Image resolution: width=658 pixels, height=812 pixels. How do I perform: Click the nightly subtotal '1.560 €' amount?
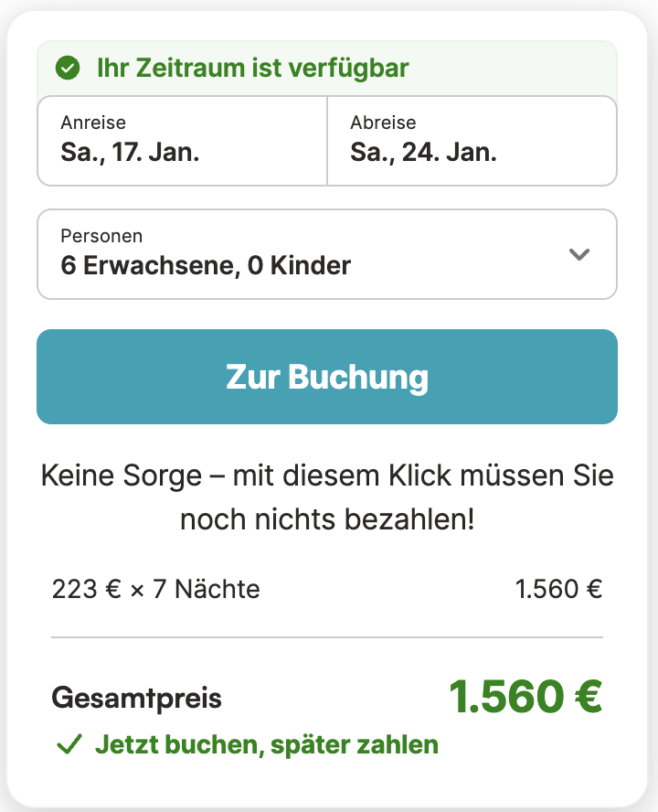click(558, 590)
